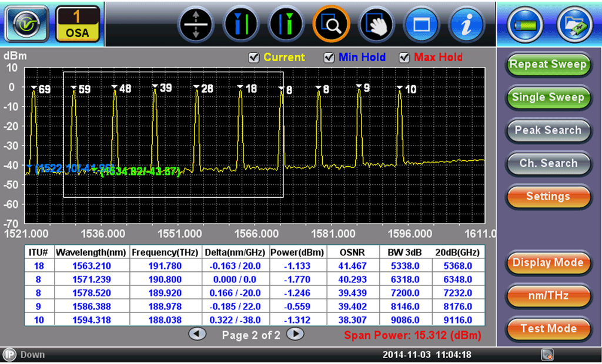Image resolution: width=602 pixels, height=364 pixels.
Task: Click the 38.307 OSNR value
Action: (x=353, y=320)
